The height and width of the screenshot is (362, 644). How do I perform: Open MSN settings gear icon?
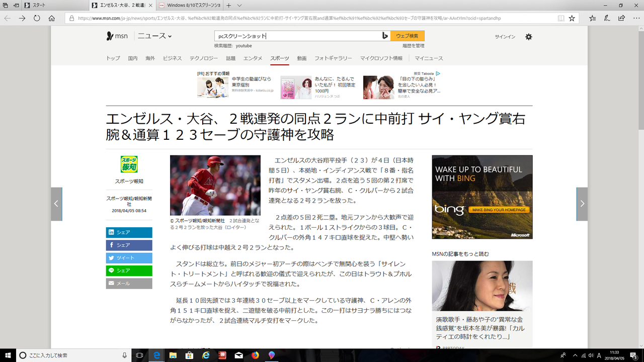[528, 37]
